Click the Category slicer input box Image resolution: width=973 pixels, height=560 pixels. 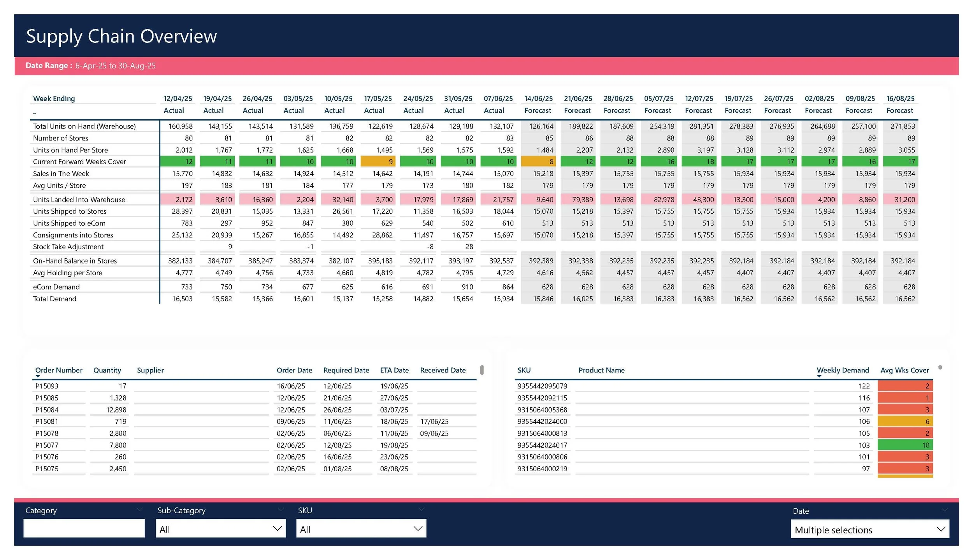84,528
